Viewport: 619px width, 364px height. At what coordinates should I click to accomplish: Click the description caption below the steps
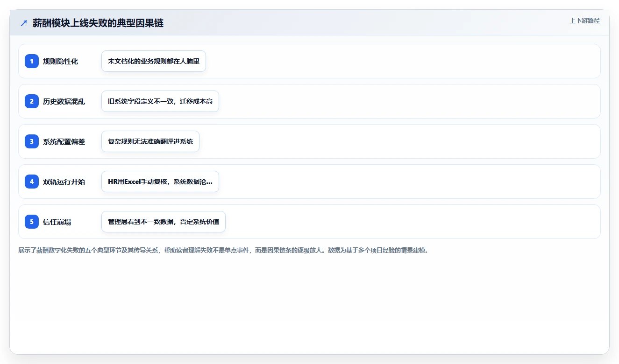[x=223, y=250]
